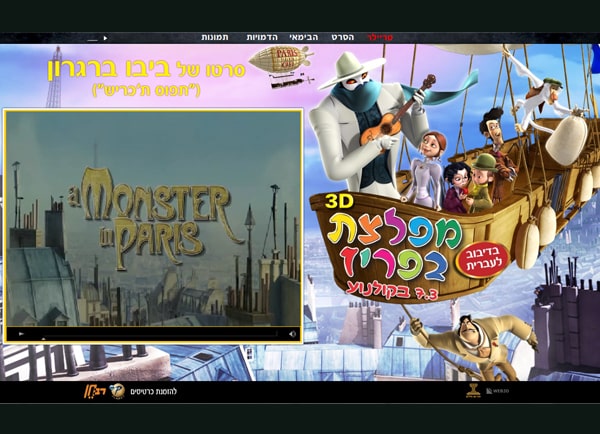Open the תמונות (pictures) gallery
Viewport: 600px width, 434px height.
coord(215,38)
